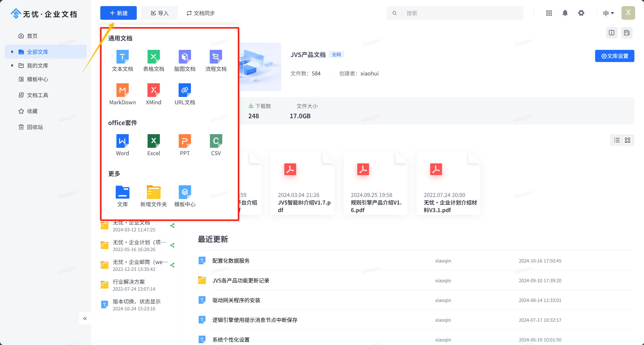Create a new 文本文档
644x345 pixels.
pos(122,60)
